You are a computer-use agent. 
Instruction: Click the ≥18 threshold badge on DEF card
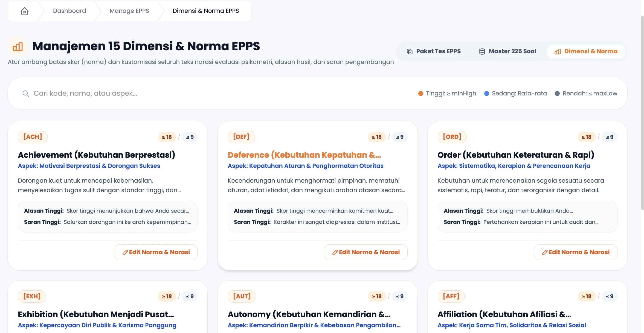[377, 137]
